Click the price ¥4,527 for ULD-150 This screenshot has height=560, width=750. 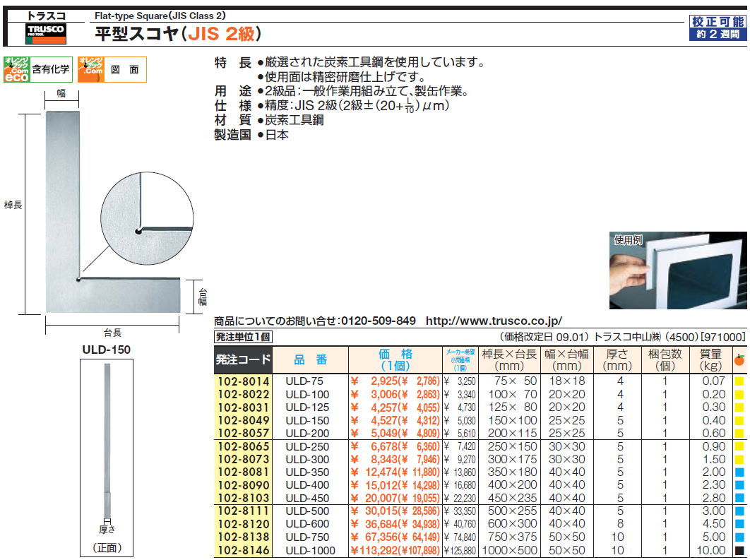pos(374,420)
